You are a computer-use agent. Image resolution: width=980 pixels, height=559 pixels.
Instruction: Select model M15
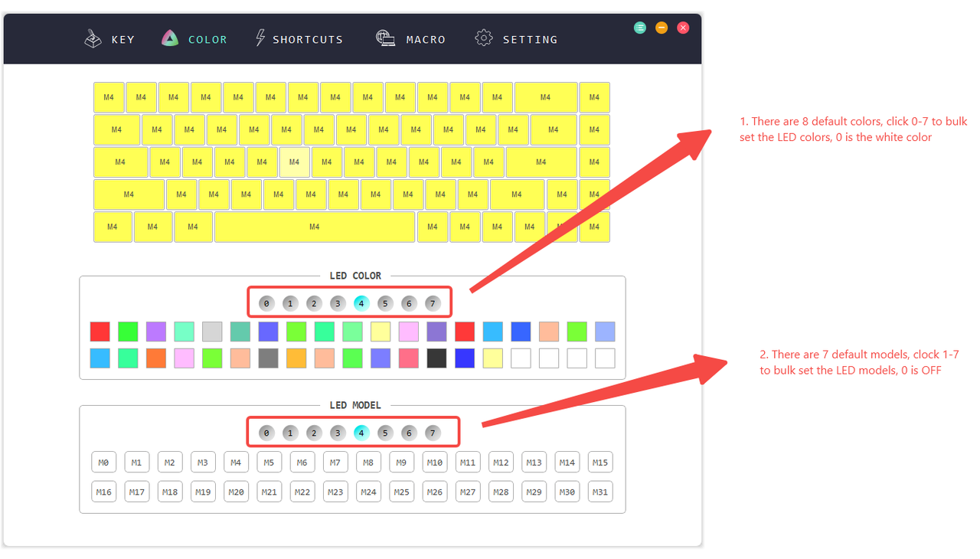coord(600,463)
